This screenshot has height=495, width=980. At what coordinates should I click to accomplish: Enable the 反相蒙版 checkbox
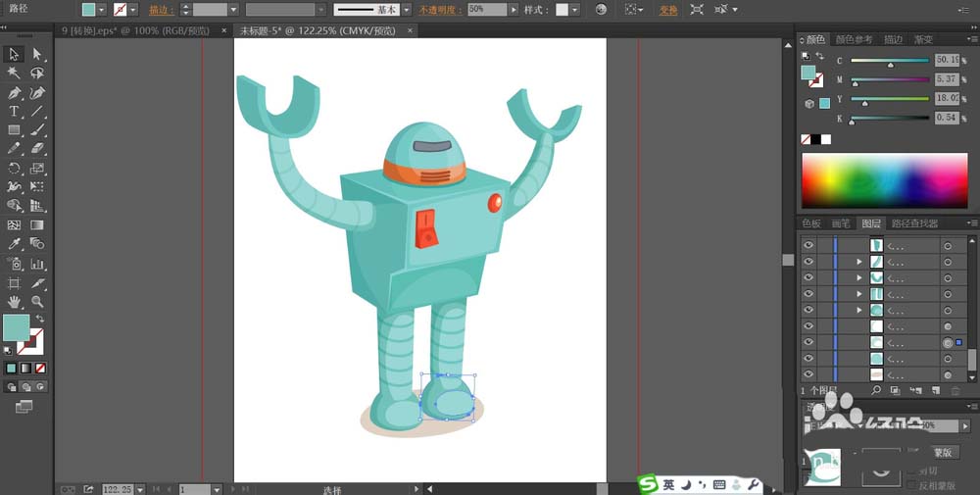tap(911, 484)
